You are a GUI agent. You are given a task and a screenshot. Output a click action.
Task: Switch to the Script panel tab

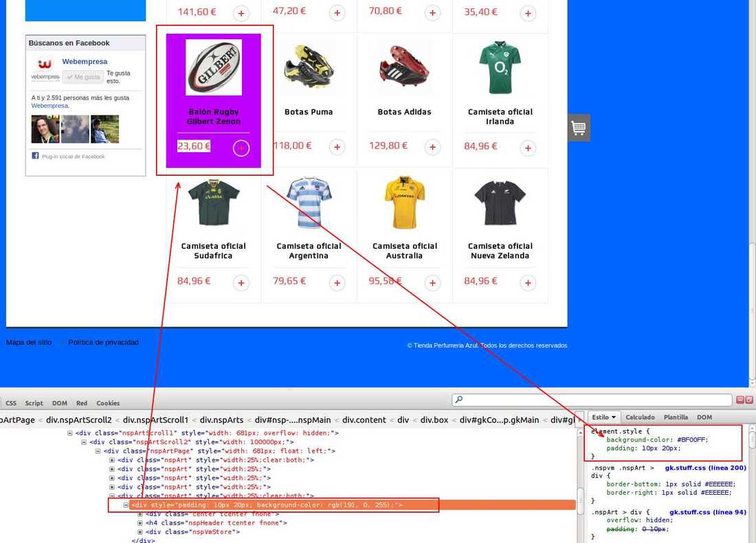(x=34, y=403)
